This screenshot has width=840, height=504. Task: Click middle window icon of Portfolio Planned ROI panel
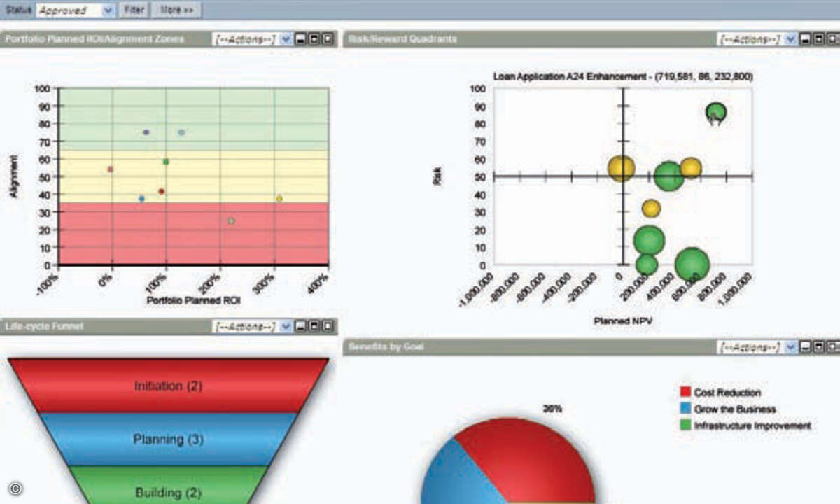314,39
